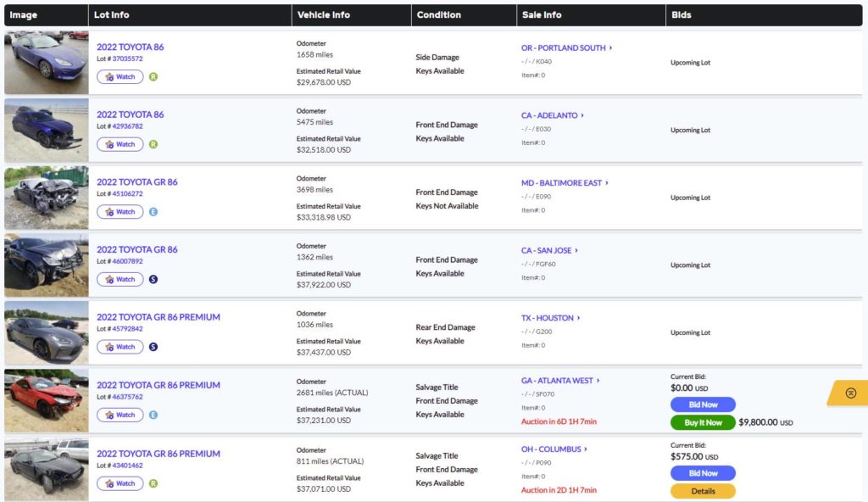Expand MD - Baltimore East location
Image resolution: width=868 pixels, height=502 pixels.
[x=564, y=183]
